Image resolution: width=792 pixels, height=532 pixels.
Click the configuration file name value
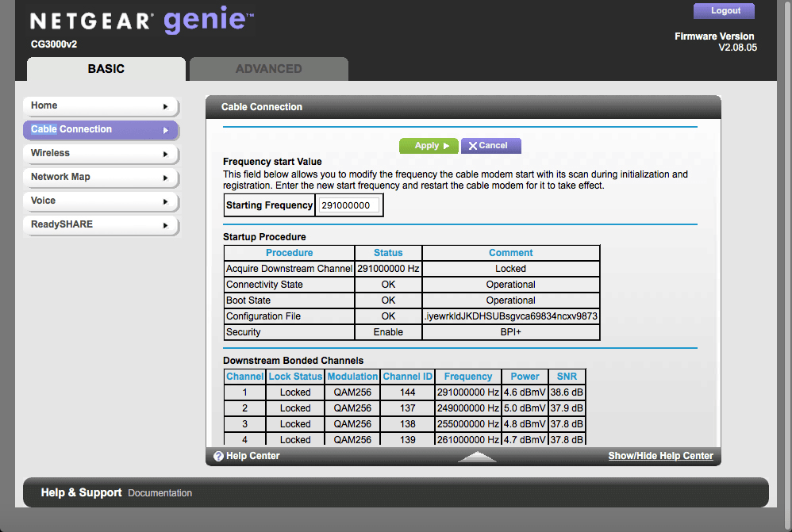coord(510,316)
